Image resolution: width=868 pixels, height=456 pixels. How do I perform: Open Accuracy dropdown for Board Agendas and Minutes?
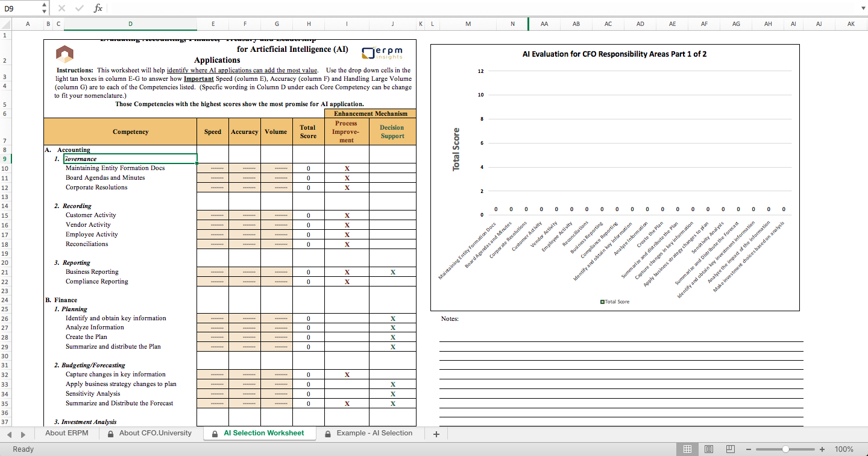click(x=245, y=178)
